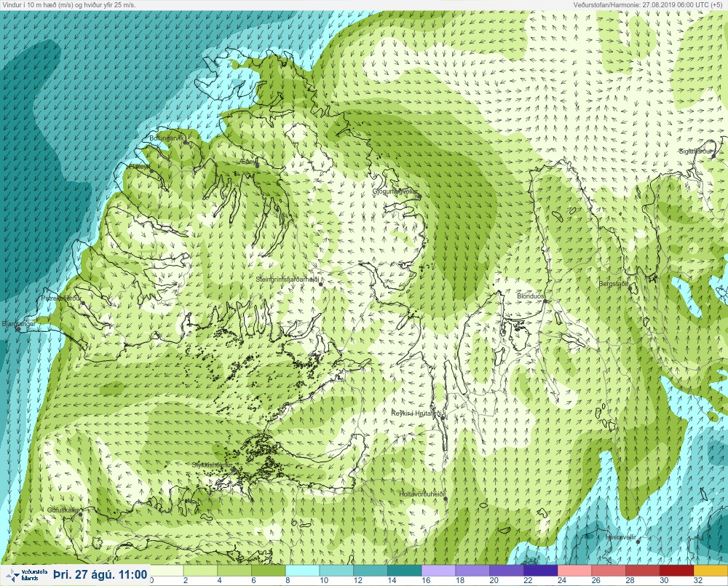Pick the dark indigo 22–24 m/s legend swatch
The image size is (728, 586).
point(540,570)
